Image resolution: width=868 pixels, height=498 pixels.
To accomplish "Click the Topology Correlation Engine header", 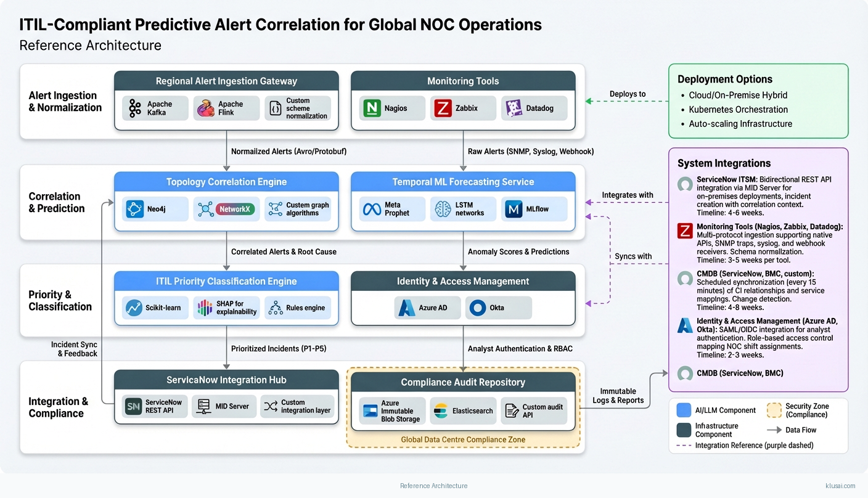I will 226,182.
